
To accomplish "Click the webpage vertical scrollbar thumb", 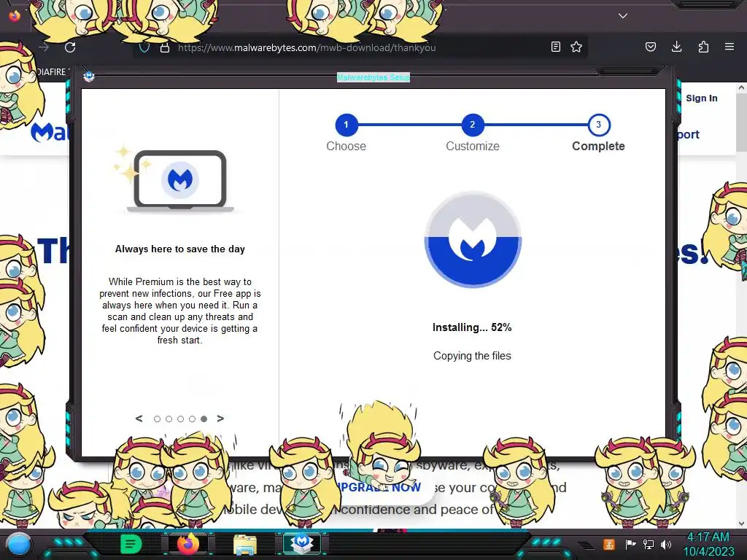I will coord(741,122).
